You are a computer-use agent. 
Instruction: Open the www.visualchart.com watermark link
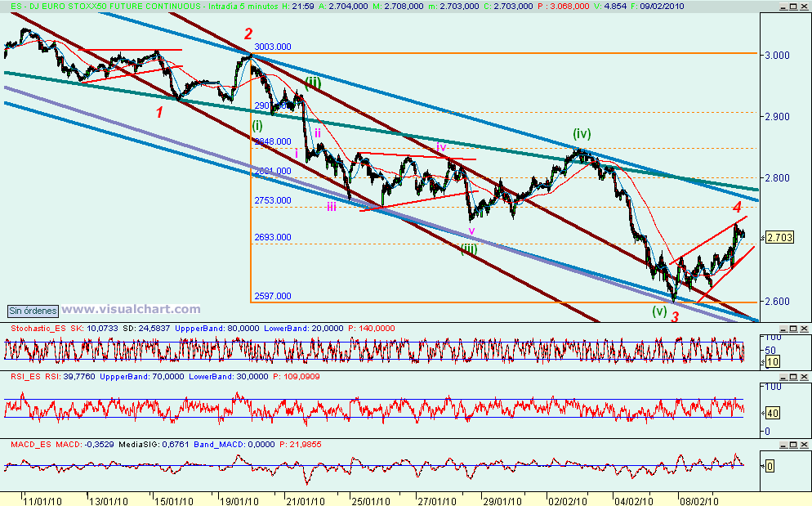coord(131,309)
